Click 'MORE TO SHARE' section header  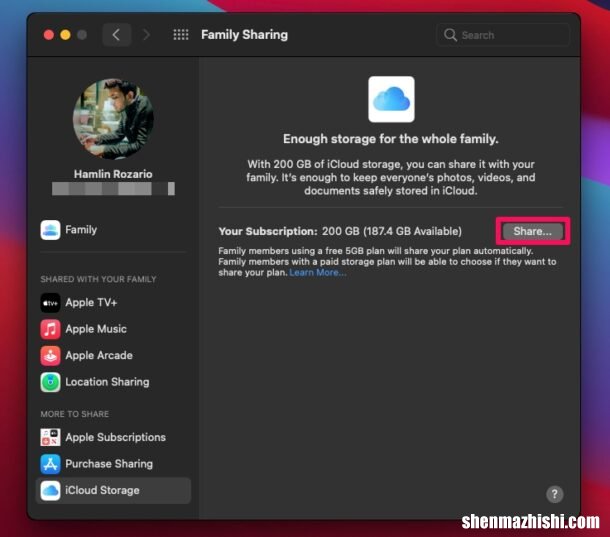pyautogui.click(x=75, y=414)
